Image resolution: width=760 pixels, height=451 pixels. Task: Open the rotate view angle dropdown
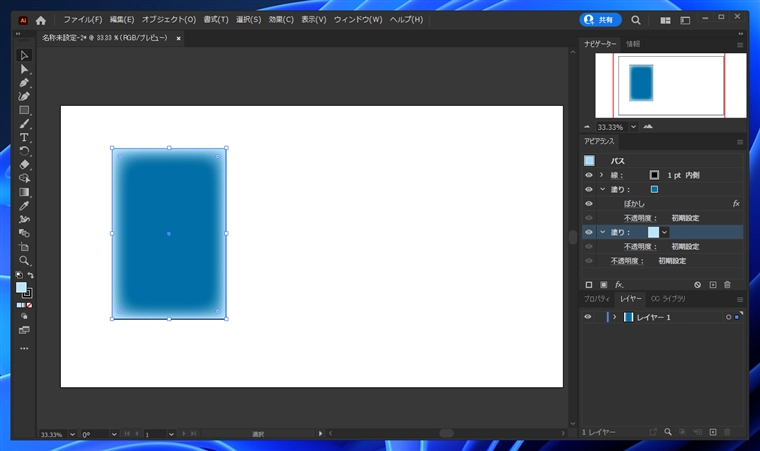click(x=114, y=434)
